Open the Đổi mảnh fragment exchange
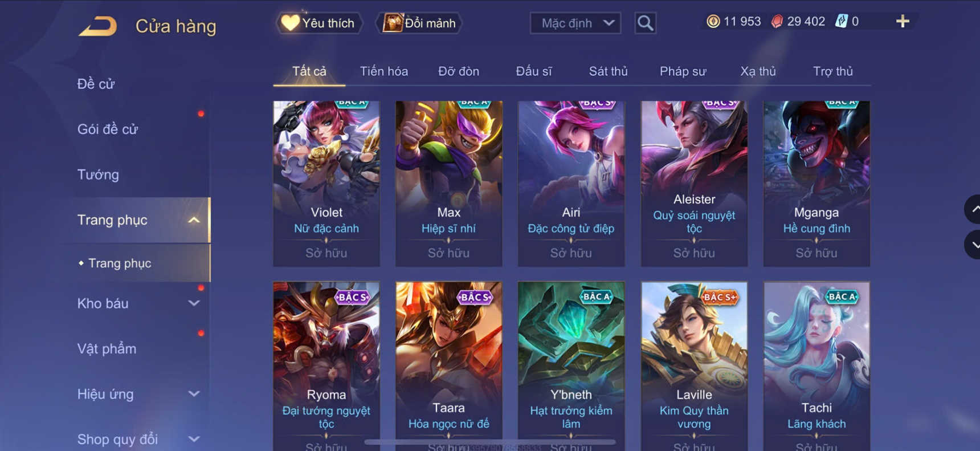The height and width of the screenshot is (451, 980). 419,23
